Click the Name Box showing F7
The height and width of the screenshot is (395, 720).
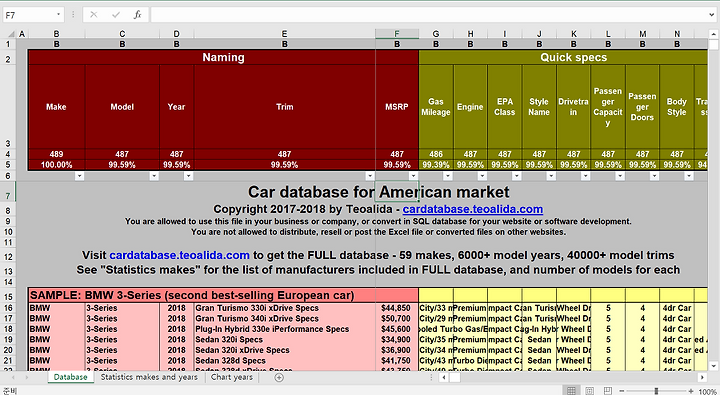28,15
